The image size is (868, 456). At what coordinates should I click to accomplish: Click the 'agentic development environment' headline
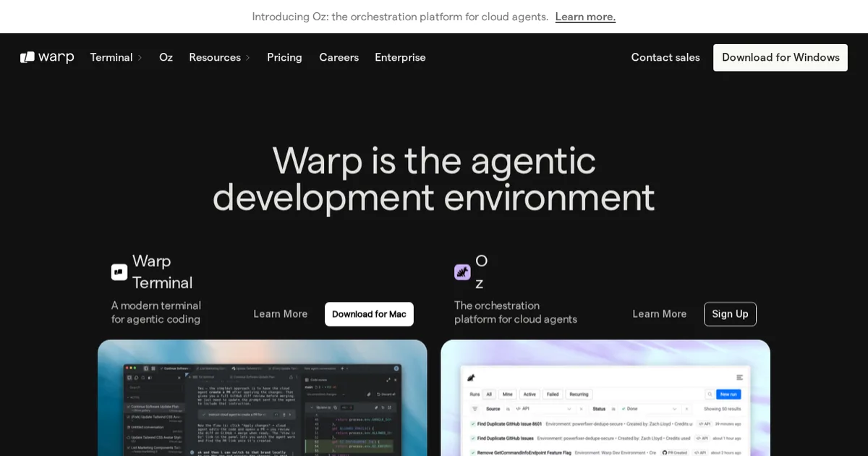(x=434, y=179)
